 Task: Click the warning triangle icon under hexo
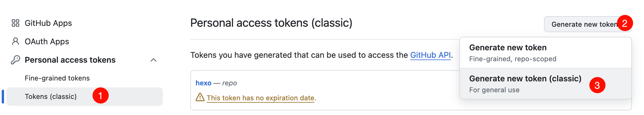coord(200,97)
